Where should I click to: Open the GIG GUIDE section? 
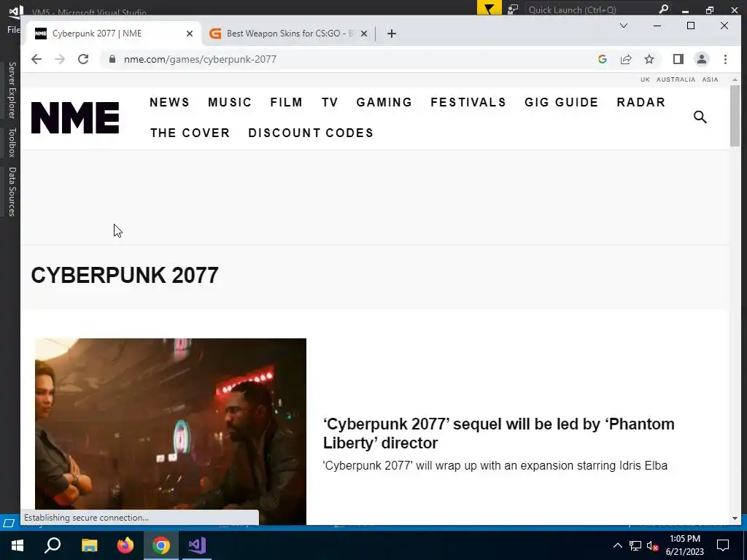[561, 102]
